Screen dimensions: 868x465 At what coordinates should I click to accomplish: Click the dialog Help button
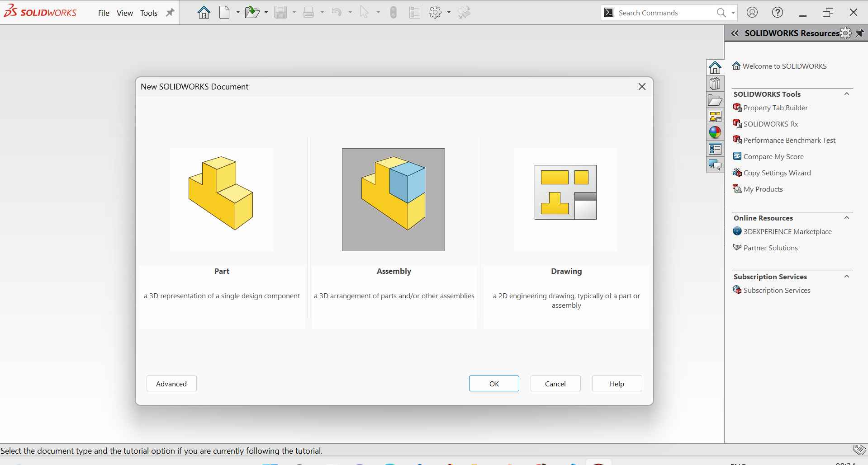[x=617, y=384]
